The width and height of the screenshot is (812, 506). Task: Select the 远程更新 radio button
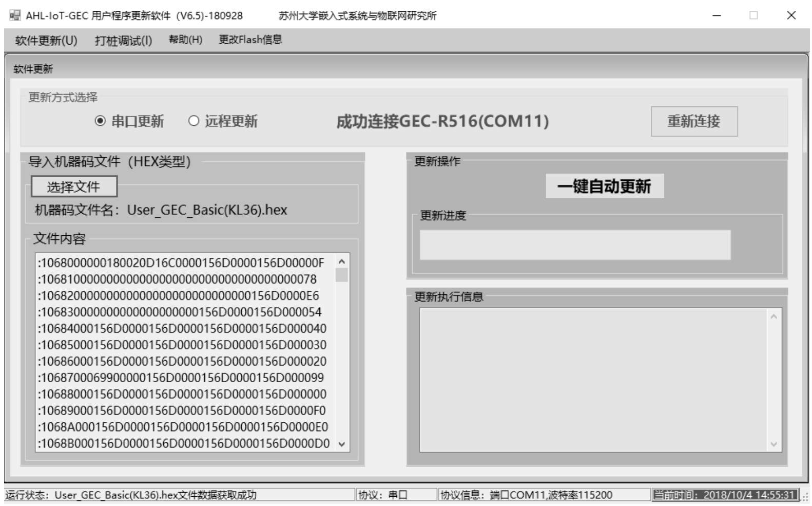(x=223, y=121)
